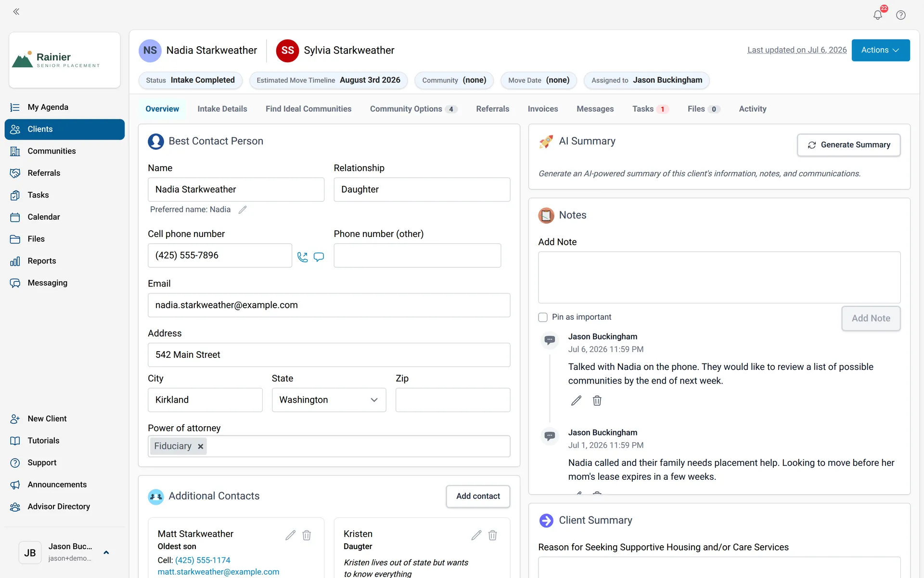
Task: Collapse the sidebar with double-chevron icon
Action: click(x=16, y=12)
